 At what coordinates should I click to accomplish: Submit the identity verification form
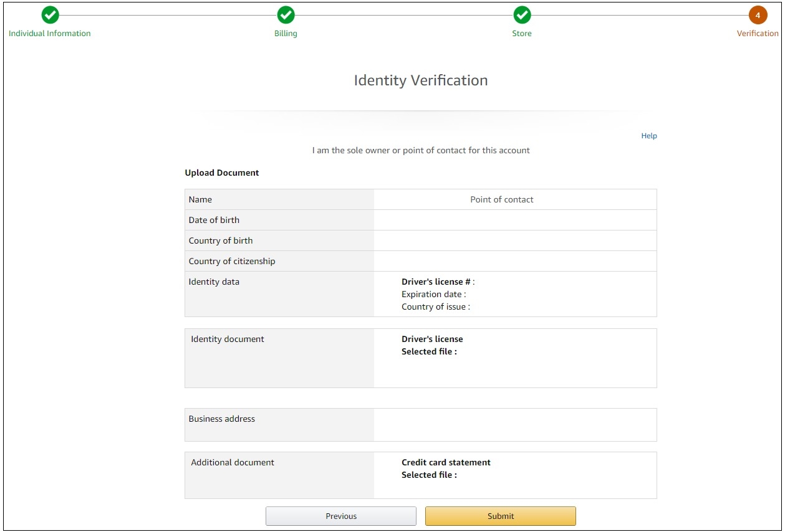click(500, 516)
